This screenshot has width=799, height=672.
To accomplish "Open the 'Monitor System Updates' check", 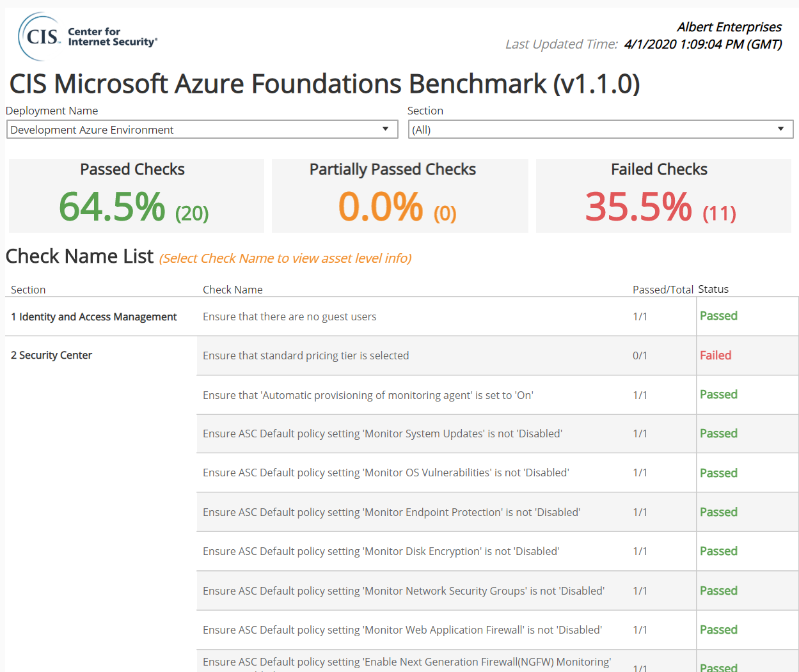I will tap(383, 434).
